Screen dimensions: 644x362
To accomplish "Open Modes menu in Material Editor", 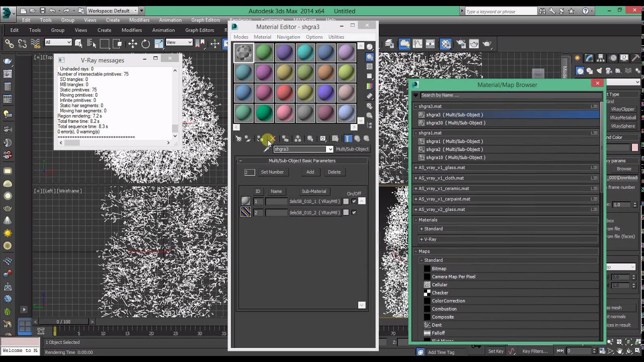I will 241,37.
